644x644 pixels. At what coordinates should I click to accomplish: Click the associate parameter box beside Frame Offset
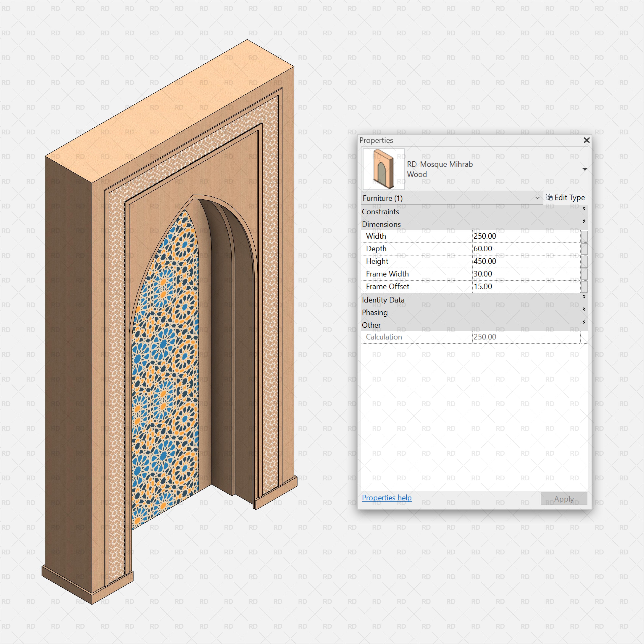584,286
